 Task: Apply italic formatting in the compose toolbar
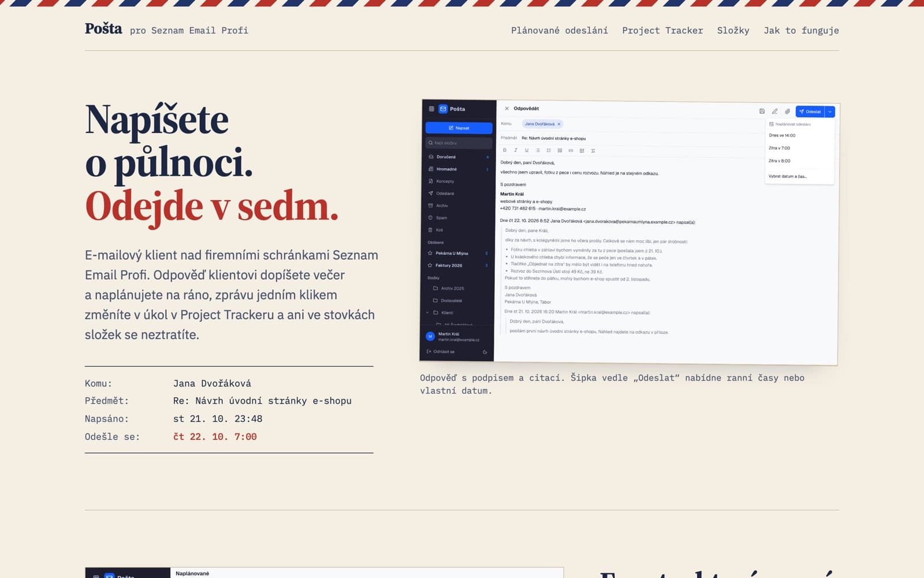click(x=515, y=150)
